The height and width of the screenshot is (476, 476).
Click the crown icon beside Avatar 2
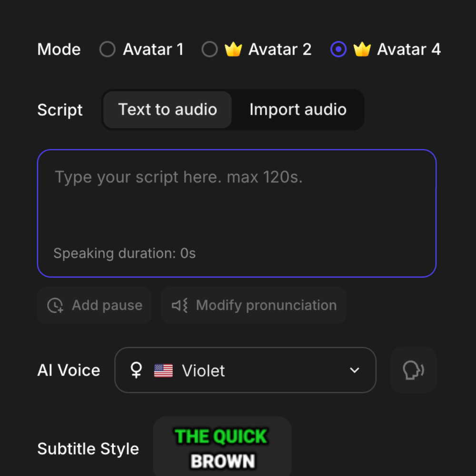(x=233, y=49)
